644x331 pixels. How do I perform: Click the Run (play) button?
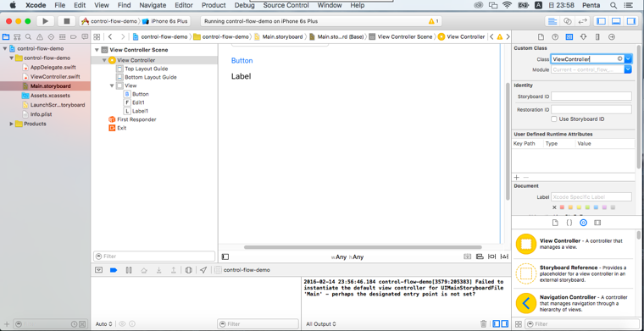tap(45, 21)
